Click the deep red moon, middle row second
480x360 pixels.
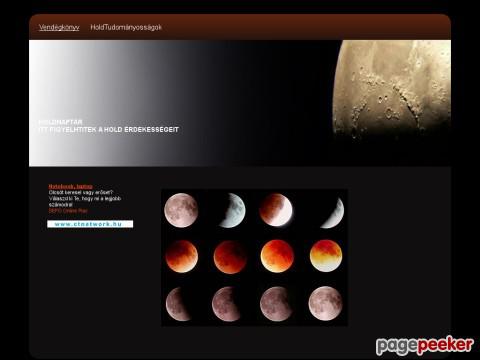coord(230,257)
